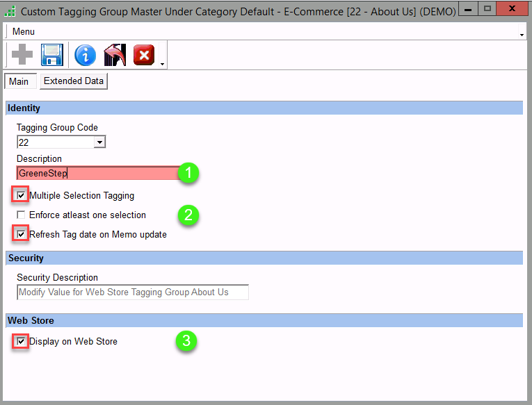Viewport: 532px width, 405px height.
Task: Click the gray plus Add New icon
Action: click(x=22, y=54)
